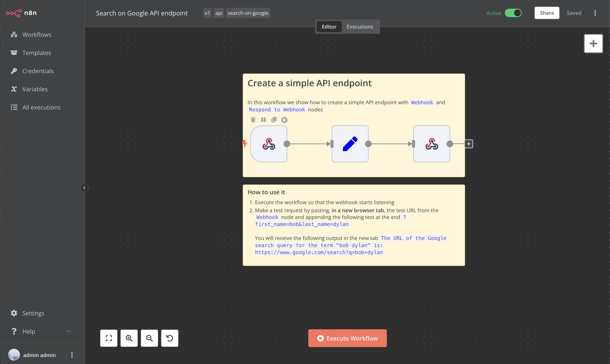The height and width of the screenshot is (364, 610).
Task: Open the add node plus panel
Action: pyautogui.click(x=593, y=44)
